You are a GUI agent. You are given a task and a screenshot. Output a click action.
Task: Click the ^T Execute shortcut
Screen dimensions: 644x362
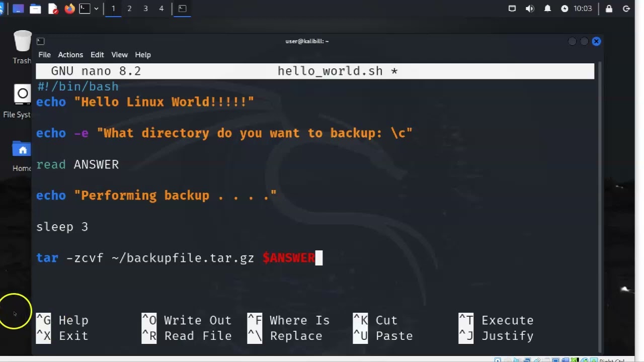(496, 320)
